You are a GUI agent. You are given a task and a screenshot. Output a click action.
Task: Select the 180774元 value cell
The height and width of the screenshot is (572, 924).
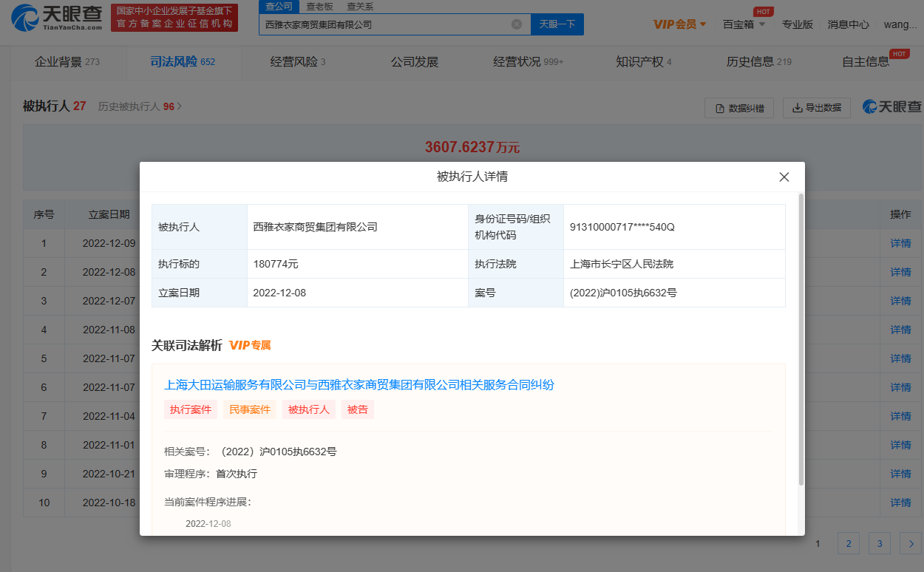(358, 264)
